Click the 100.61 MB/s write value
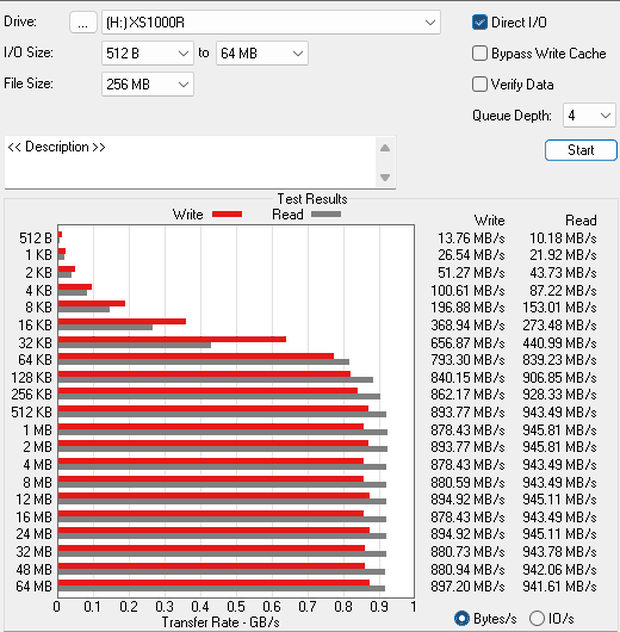This screenshot has height=632, width=620. (468, 291)
